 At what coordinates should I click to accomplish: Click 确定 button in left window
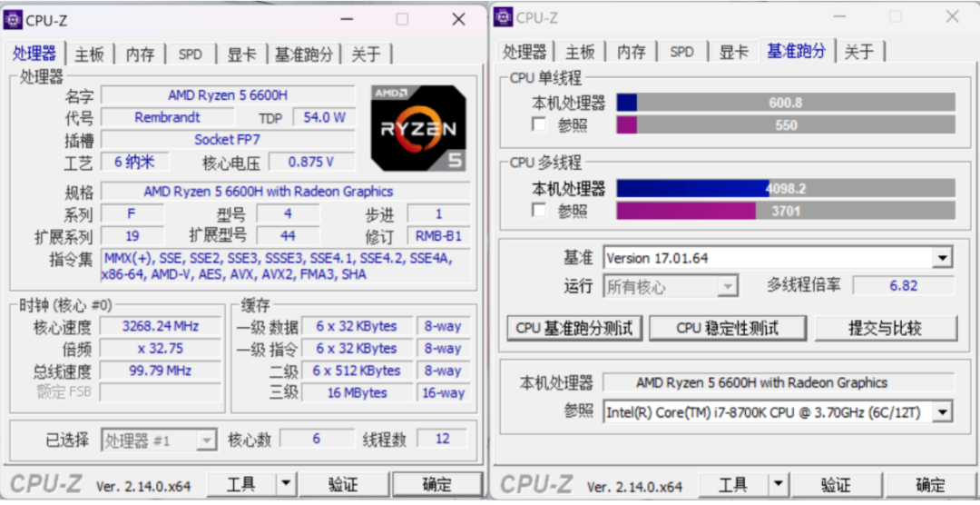coord(436,484)
